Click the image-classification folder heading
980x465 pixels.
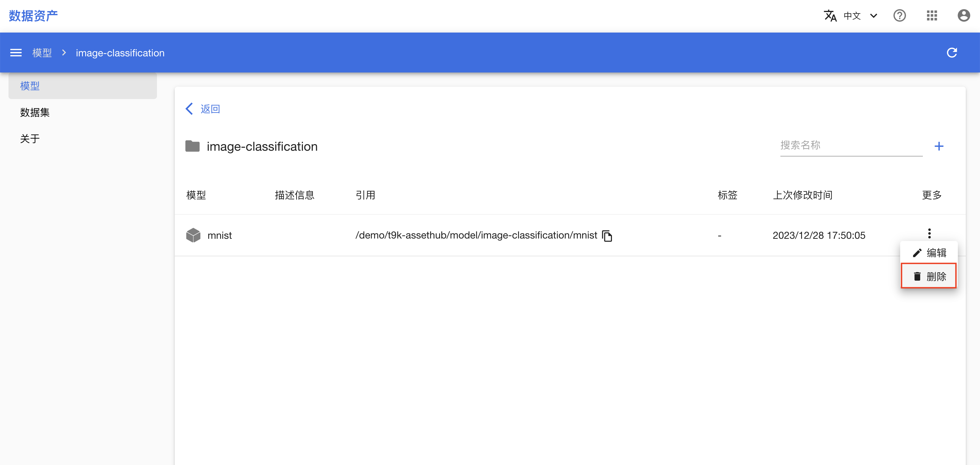point(262,147)
